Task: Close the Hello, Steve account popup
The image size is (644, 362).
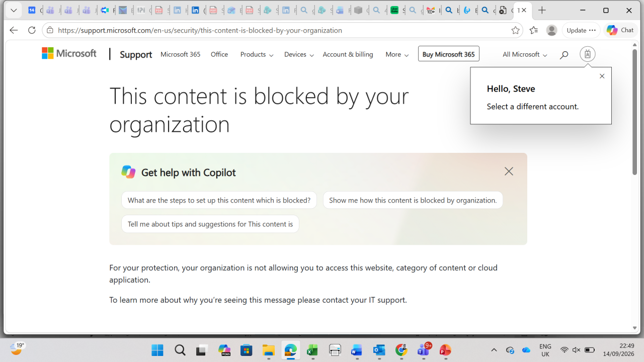Action: coord(602,76)
